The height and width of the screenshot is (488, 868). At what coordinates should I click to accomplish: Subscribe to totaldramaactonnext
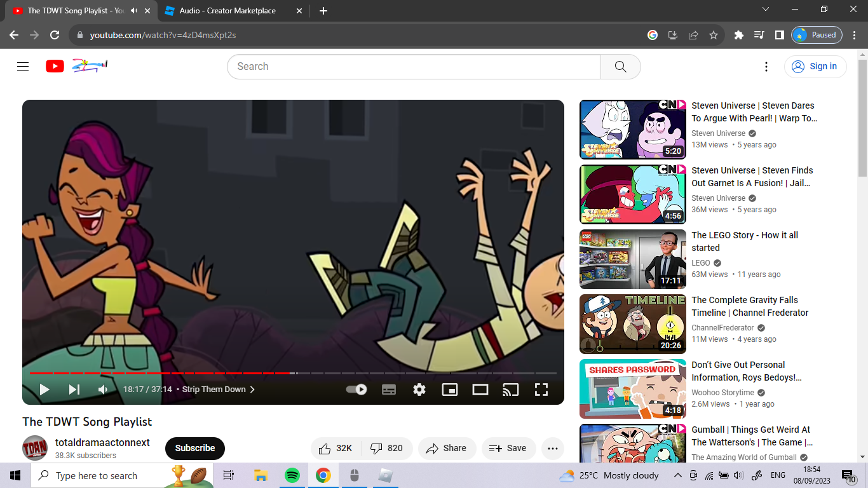tap(195, 448)
